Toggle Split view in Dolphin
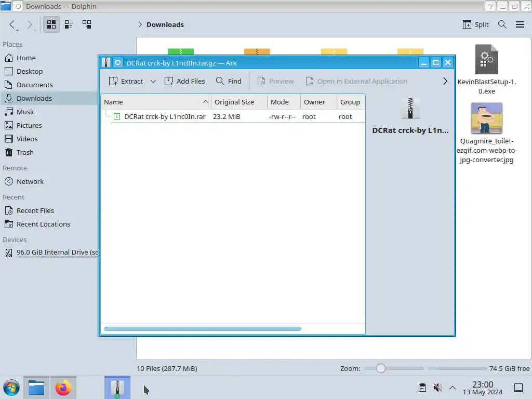The width and height of the screenshot is (532, 399). click(475, 25)
